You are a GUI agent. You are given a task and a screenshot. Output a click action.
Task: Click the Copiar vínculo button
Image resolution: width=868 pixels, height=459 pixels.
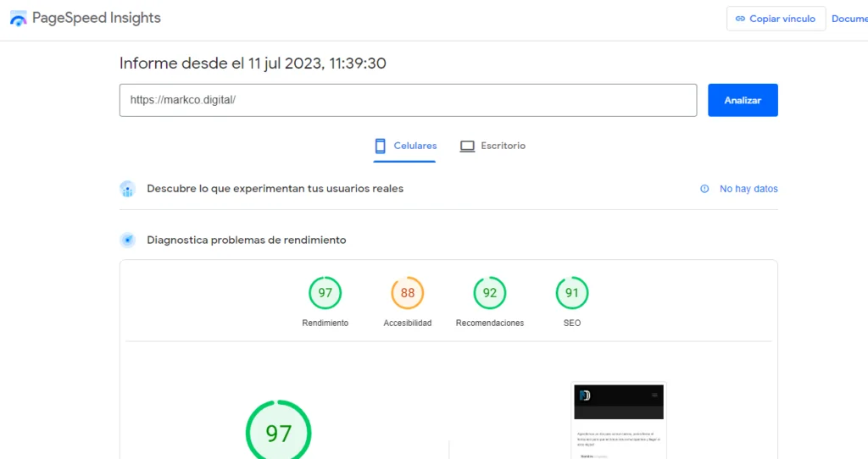[x=776, y=19]
